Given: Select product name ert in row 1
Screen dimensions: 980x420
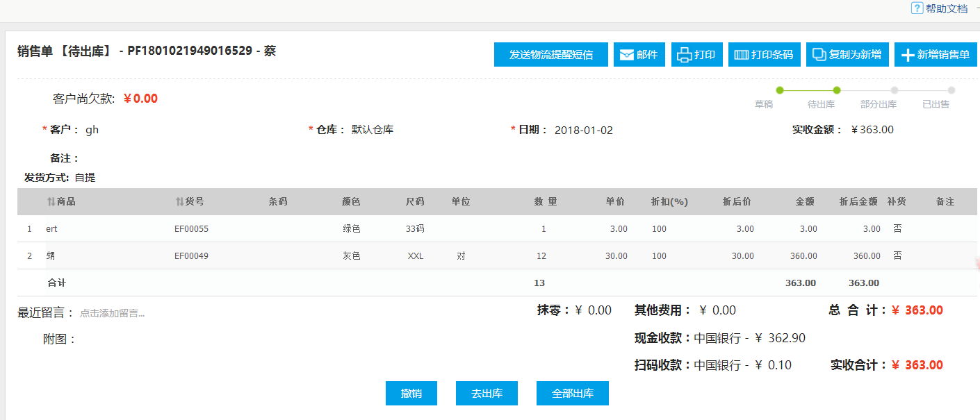Looking at the screenshot, I should pyautogui.click(x=51, y=228).
